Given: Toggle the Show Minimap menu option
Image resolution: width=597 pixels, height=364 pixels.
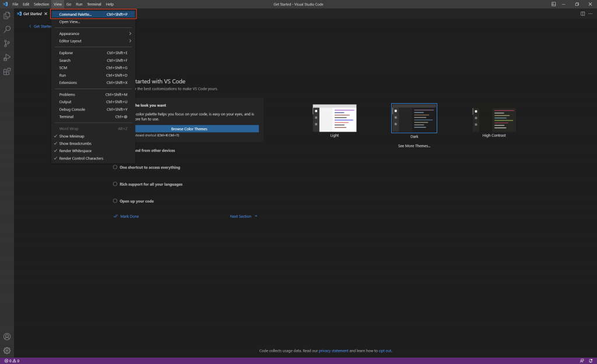Looking at the screenshot, I should point(93,136).
